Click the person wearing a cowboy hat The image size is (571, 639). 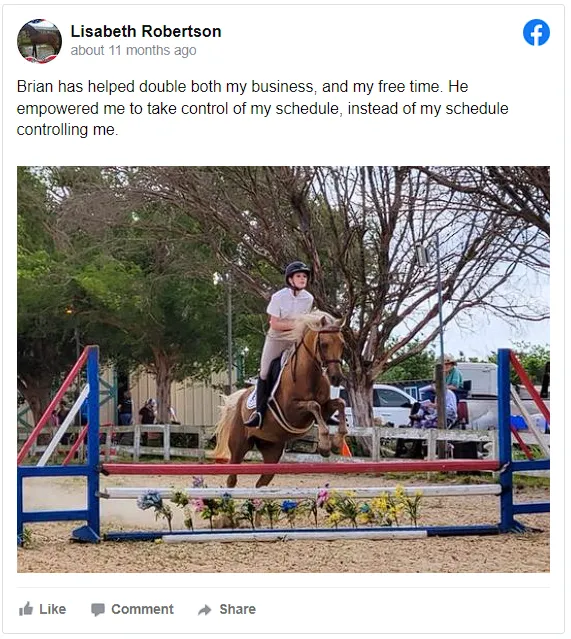(451, 373)
